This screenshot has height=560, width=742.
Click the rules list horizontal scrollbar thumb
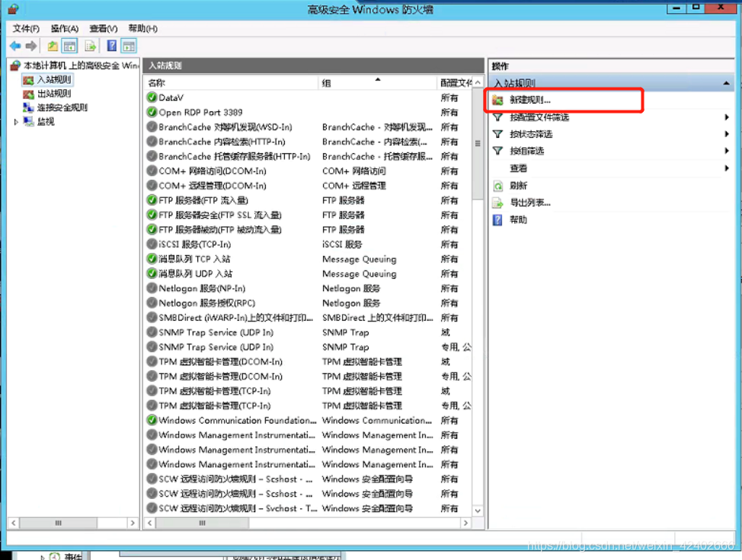pyautogui.click(x=202, y=523)
